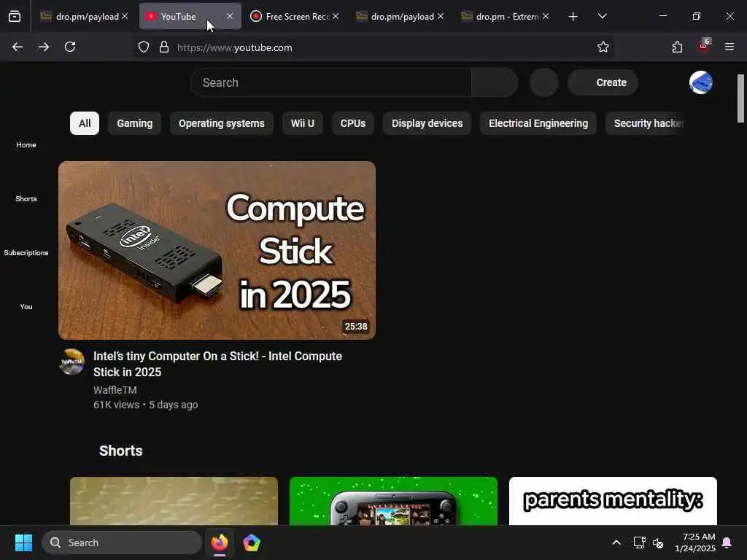View site security via the padlock icon

click(x=164, y=47)
